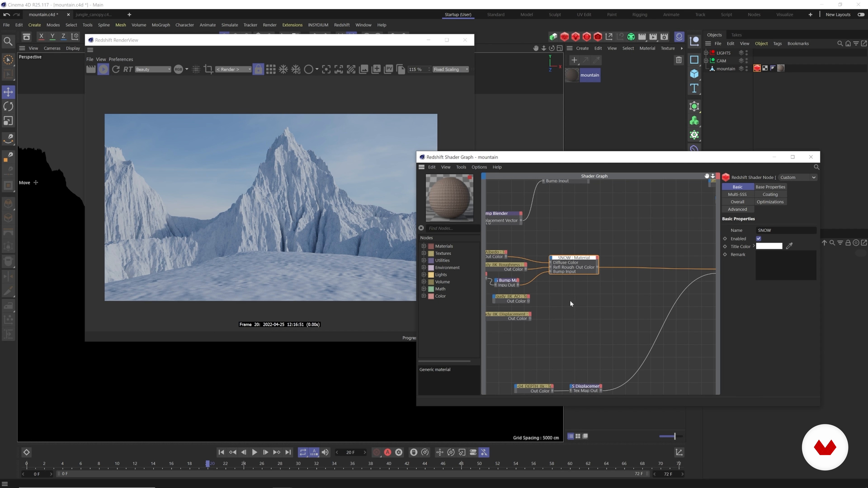Click the current frame 20 F field
Screen dimensions: 868x488
click(x=350, y=452)
